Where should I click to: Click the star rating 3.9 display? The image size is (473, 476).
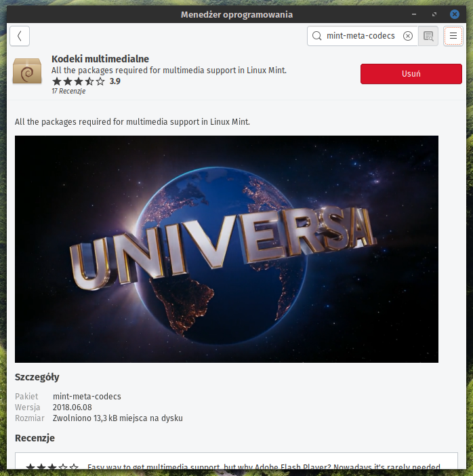coord(86,81)
